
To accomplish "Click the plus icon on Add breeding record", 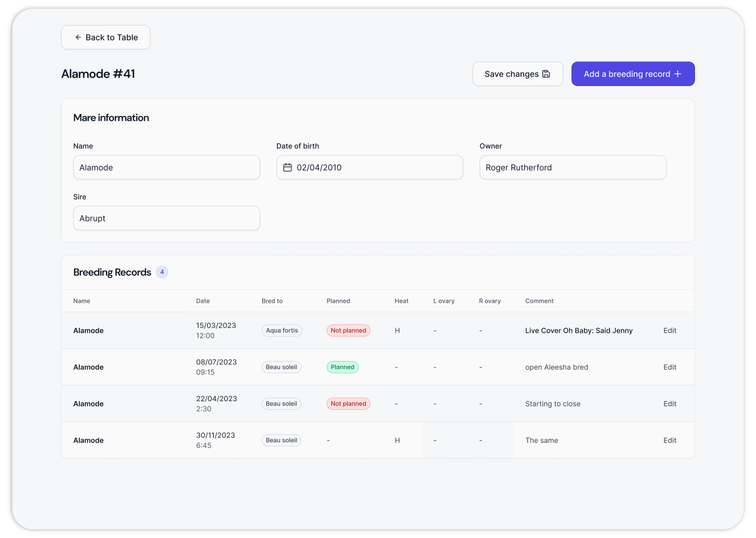I will tap(678, 74).
